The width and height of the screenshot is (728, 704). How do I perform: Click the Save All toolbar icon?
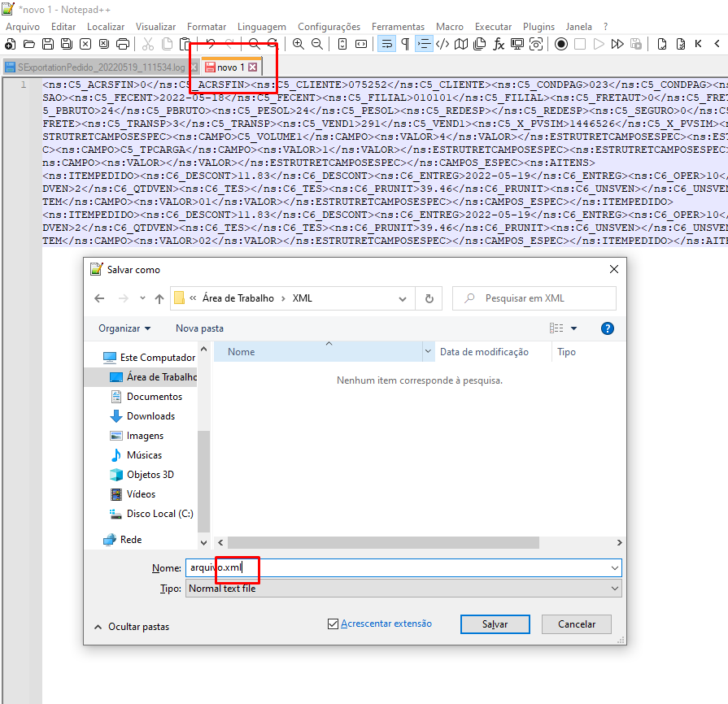(67, 44)
